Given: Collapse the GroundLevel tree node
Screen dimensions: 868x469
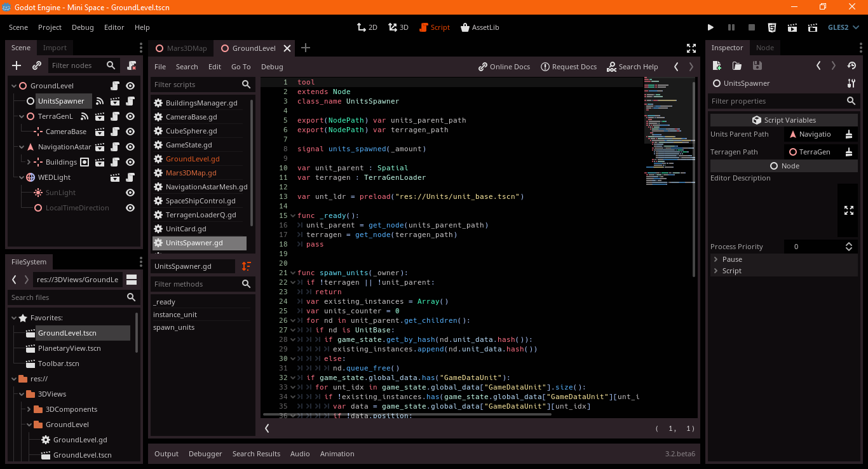Looking at the screenshot, I should pos(15,86).
